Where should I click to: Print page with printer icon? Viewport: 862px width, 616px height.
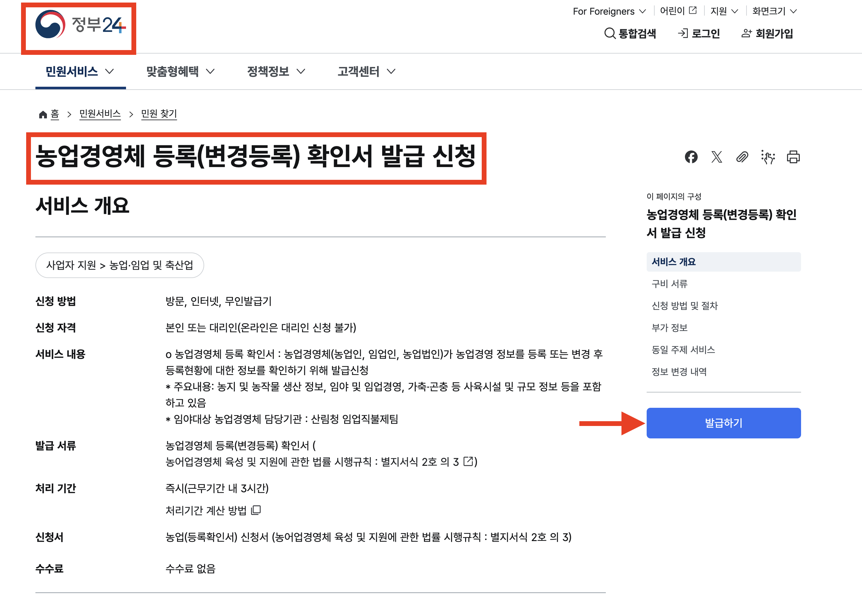pos(793,157)
